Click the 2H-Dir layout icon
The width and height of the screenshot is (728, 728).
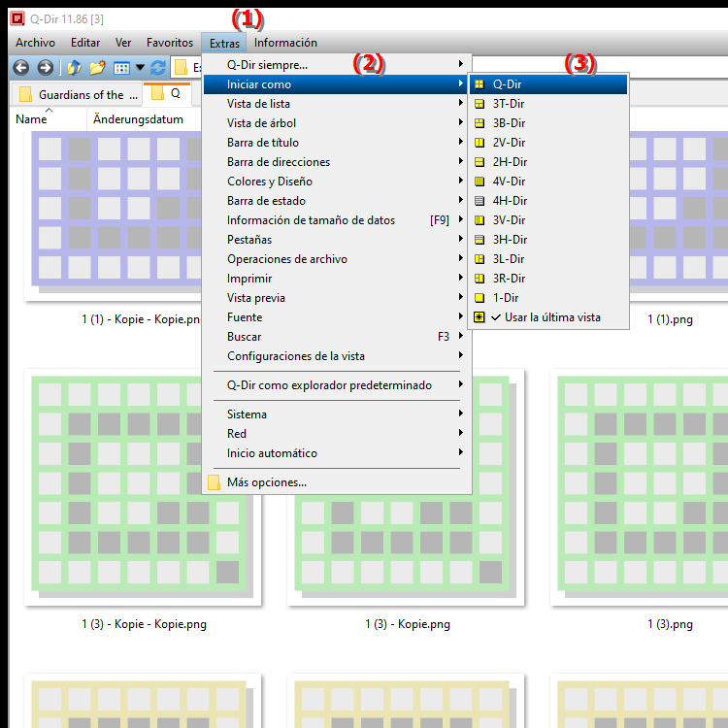480,162
